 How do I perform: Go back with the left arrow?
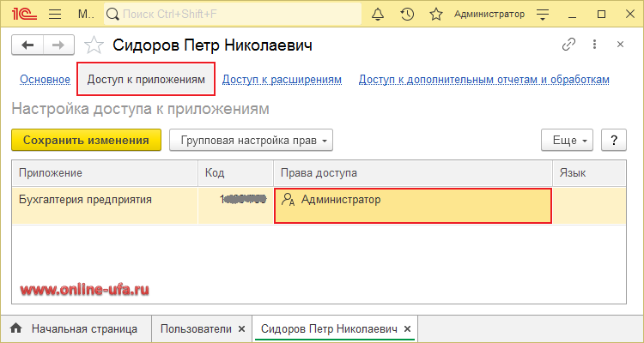tap(28, 45)
